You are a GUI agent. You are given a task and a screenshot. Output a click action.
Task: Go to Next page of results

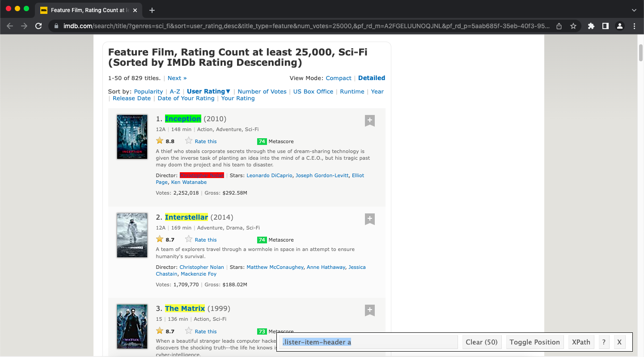pyautogui.click(x=177, y=78)
